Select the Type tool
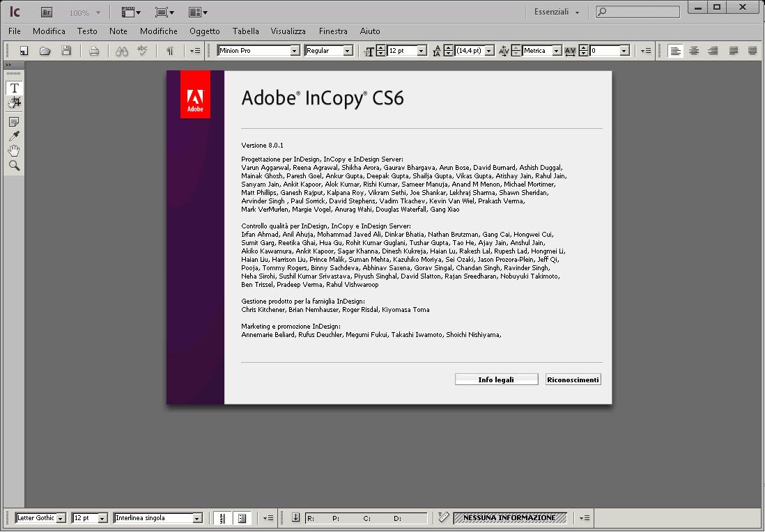The height and width of the screenshot is (532, 765). (x=14, y=88)
